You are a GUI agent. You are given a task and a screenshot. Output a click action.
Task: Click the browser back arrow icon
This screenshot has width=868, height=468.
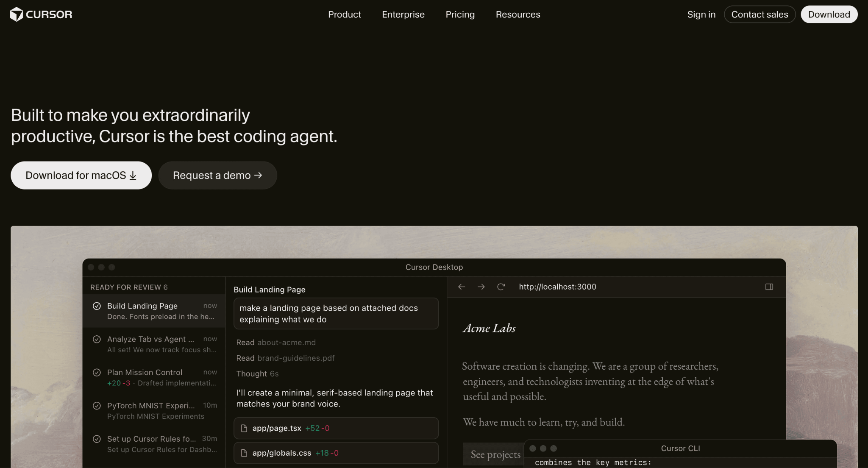point(462,287)
